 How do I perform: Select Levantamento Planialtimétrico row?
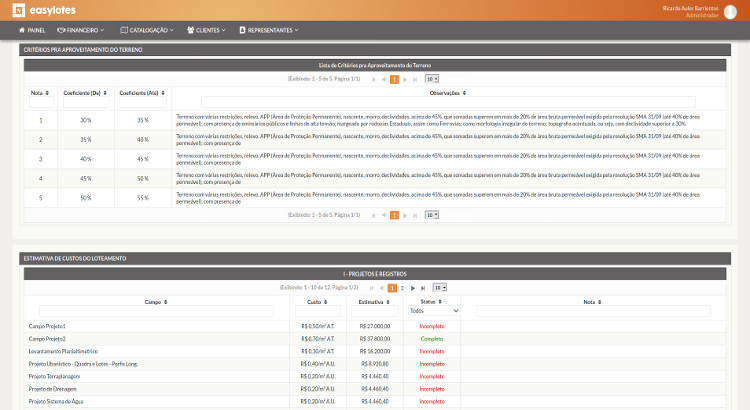(375, 351)
